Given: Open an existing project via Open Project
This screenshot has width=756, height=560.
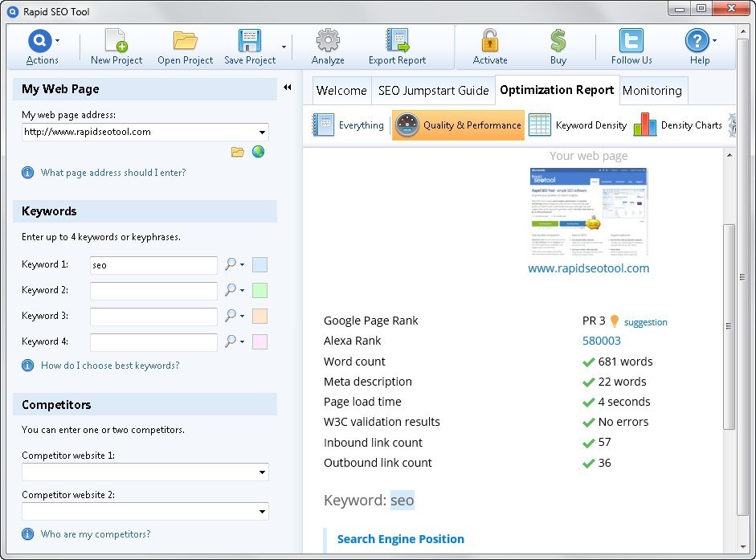Looking at the screenshot, I should click(x=185, y=42).
